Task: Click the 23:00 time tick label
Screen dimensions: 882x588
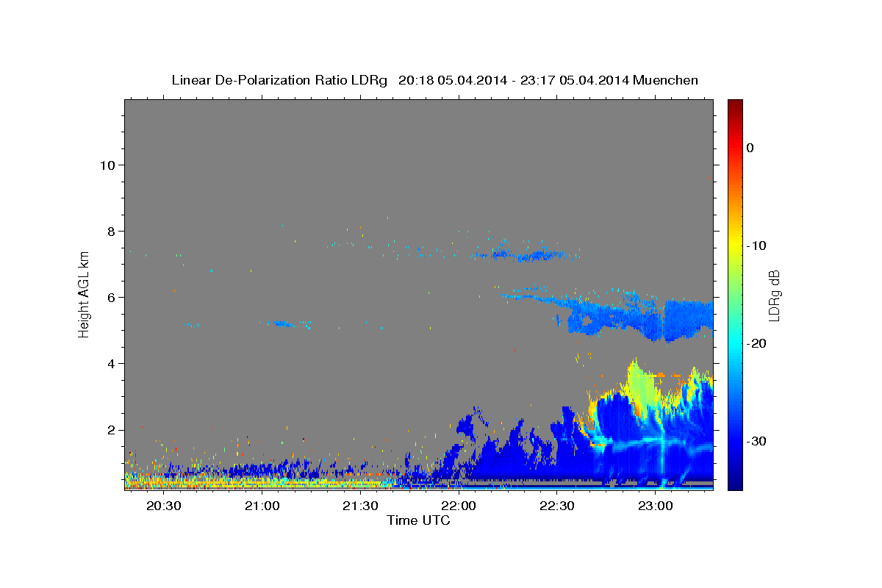Action: coord(655,506)
